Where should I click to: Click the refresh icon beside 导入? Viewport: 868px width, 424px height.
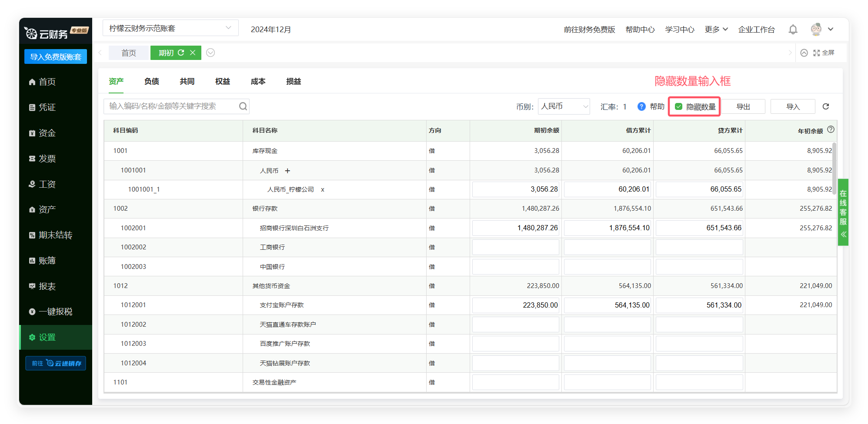(826, 106)
